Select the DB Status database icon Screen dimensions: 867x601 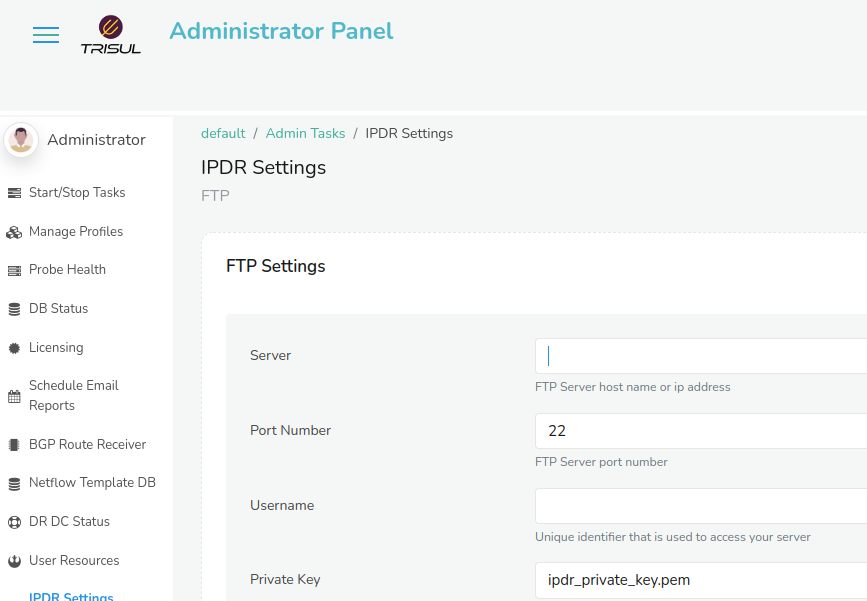point(14,309)
